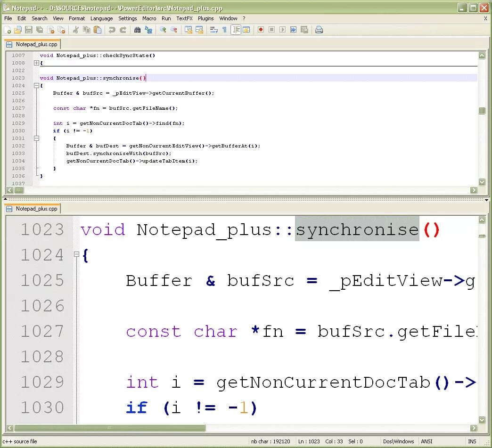Click upper view vertical scrollbar thumb
The height and width of the screenshot is (448, 492).
(x=482, y=110)
